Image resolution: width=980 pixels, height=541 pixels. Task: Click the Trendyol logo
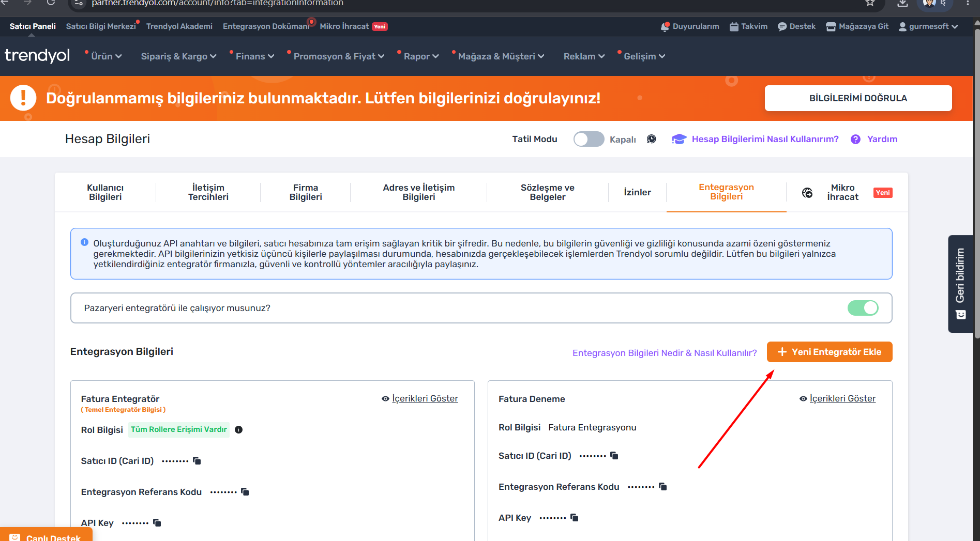pyautogui.click(x=37, y=55)
